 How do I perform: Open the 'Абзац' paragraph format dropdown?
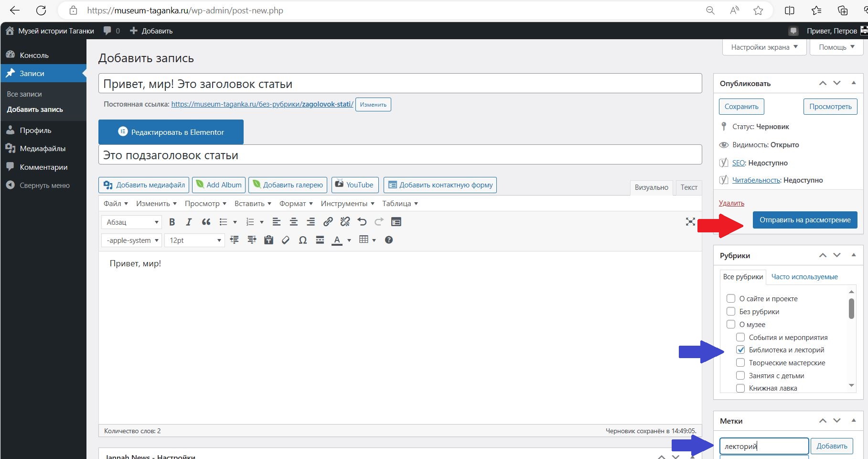(x=132, y=222)
